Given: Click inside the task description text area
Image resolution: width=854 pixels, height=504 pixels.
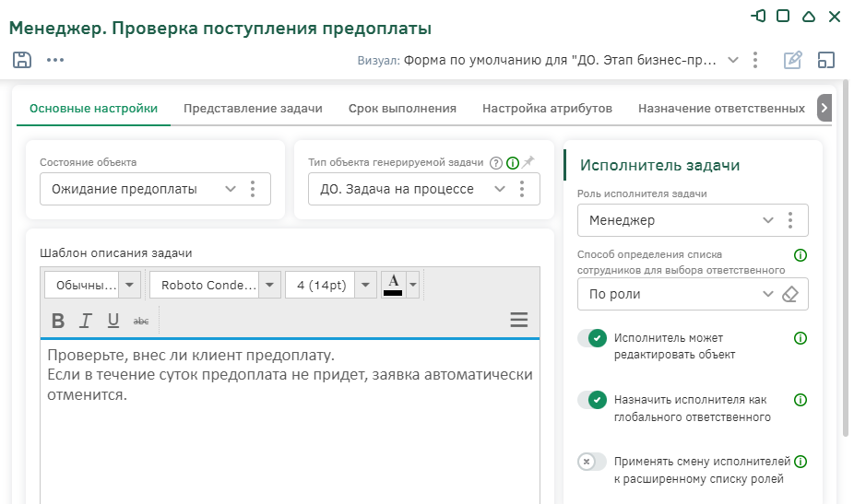Looking at the screenshot, I should pyautogui.click(x=290, y=421).
